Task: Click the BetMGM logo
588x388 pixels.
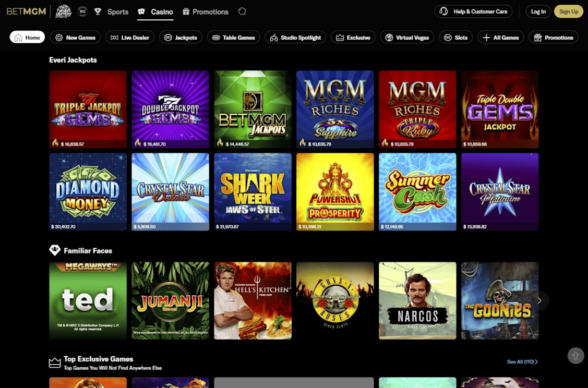Action: click(26, 11)
